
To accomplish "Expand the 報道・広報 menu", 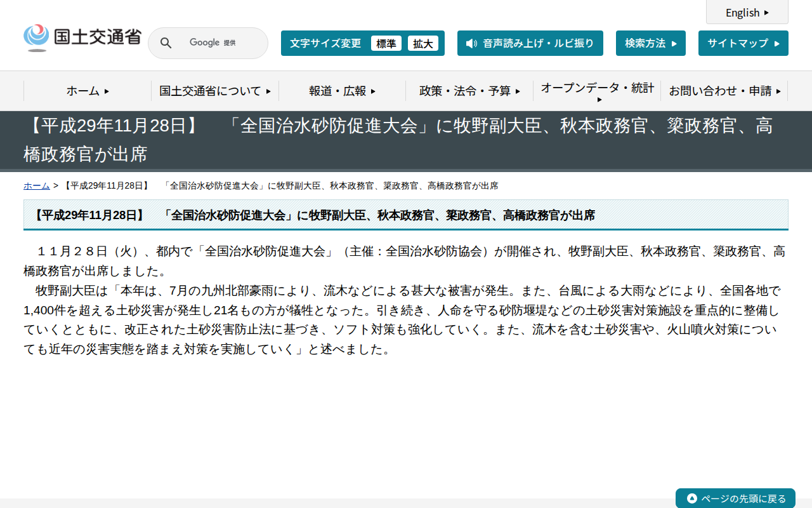I will tap(340, 91).
